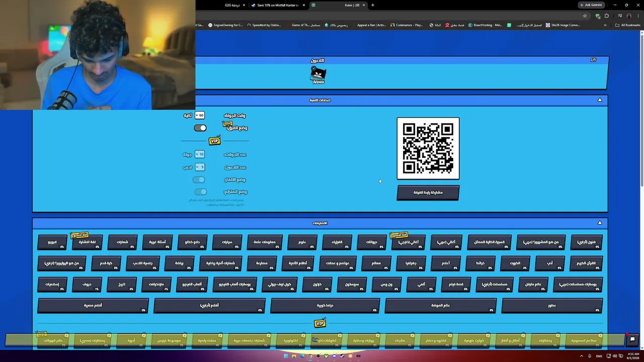
Task: Select the جغرافيا category
Action: tap(411, 263)
